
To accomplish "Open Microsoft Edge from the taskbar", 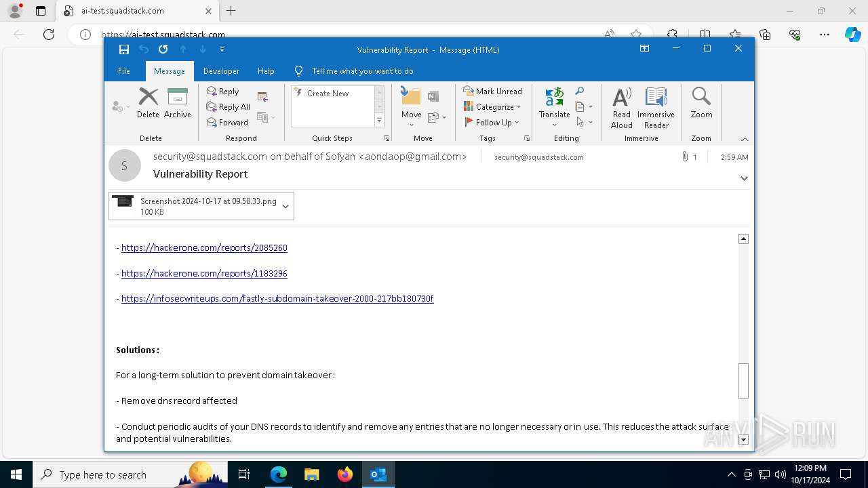I will click(279, 474).
